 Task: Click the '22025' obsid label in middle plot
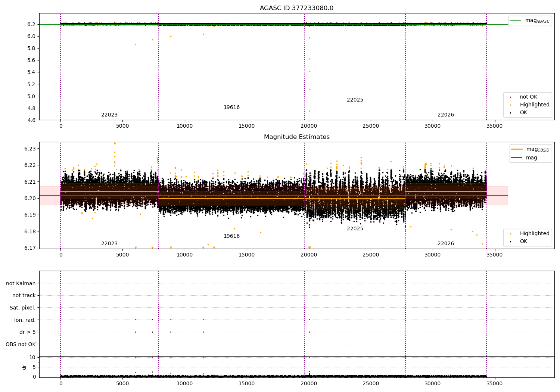click(x=355, y=229)
